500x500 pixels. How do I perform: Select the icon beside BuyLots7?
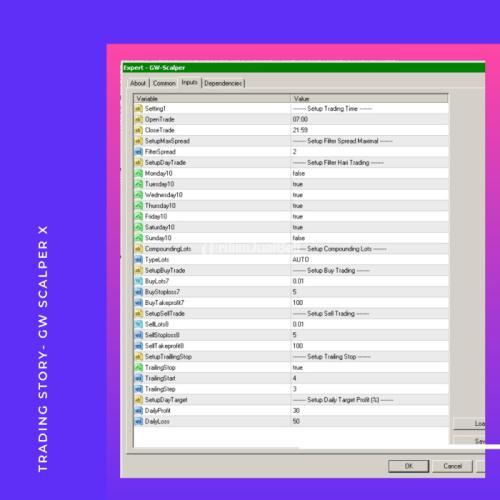(139, 281)
